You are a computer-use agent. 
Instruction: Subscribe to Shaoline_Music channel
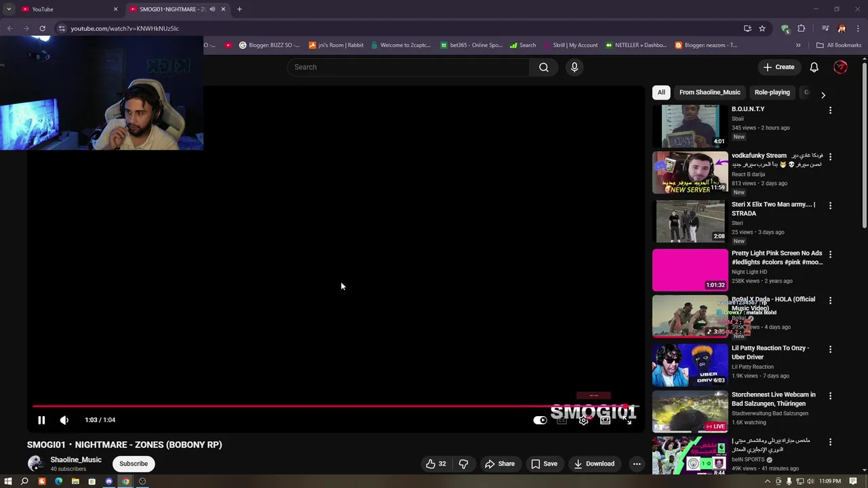134,464
